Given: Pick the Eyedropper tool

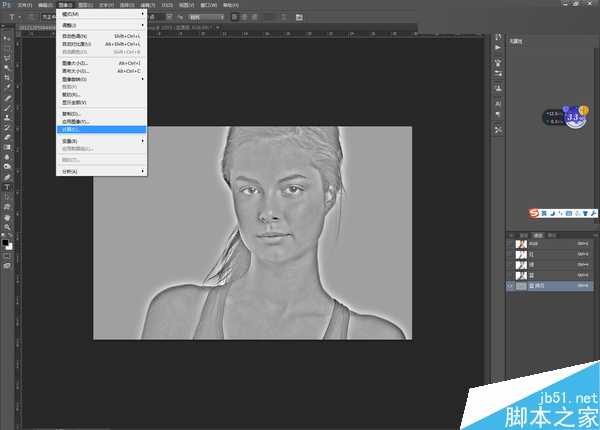Looking at the screenshot, I should tap(7, 88).
